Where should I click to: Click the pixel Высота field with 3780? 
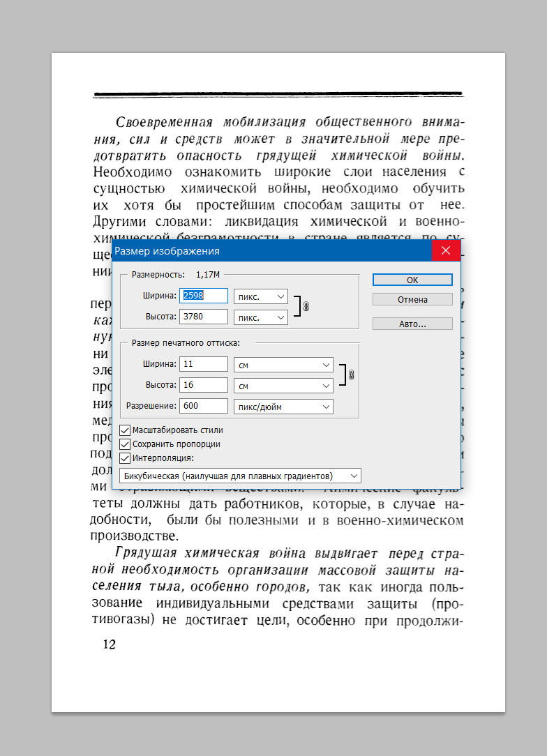tap(204, 317)
